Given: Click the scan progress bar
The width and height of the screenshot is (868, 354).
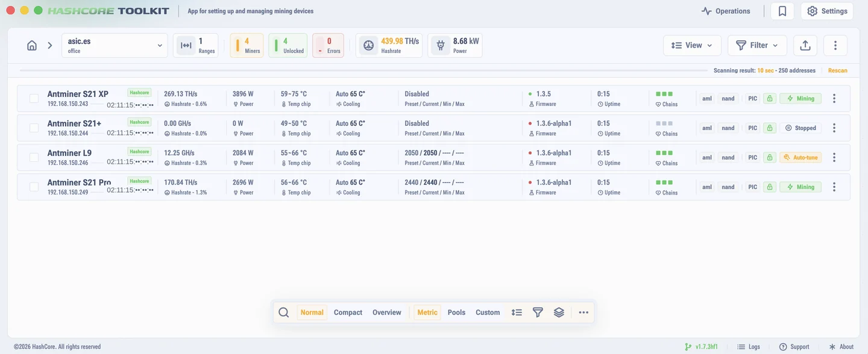Looking at the screenshot, I should 363,70.
